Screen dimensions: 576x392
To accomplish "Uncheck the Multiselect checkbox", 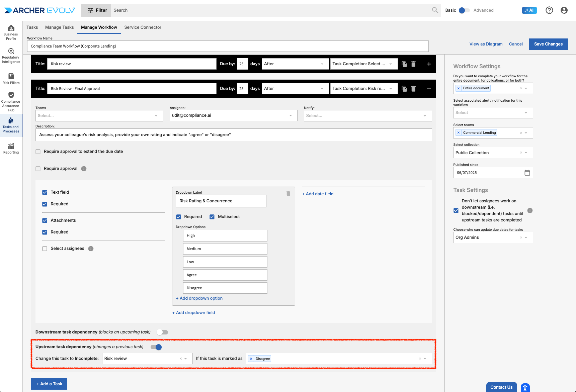I will coord(212,217).
